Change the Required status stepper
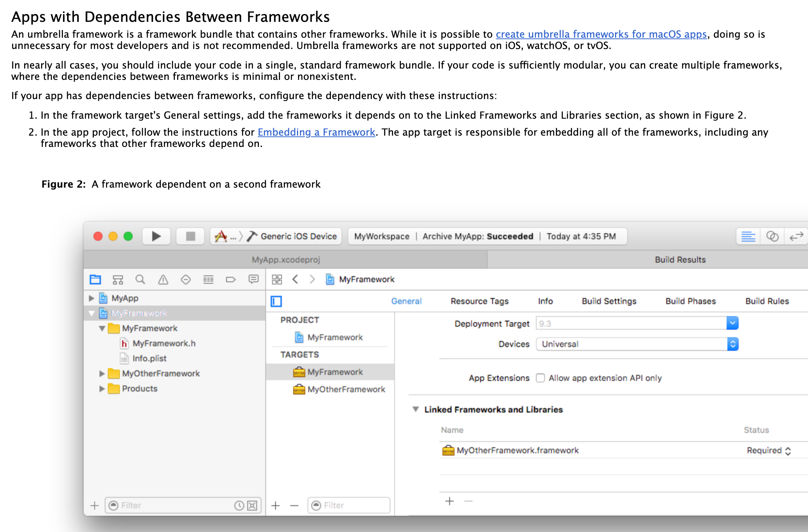 (x=788, y=451)
